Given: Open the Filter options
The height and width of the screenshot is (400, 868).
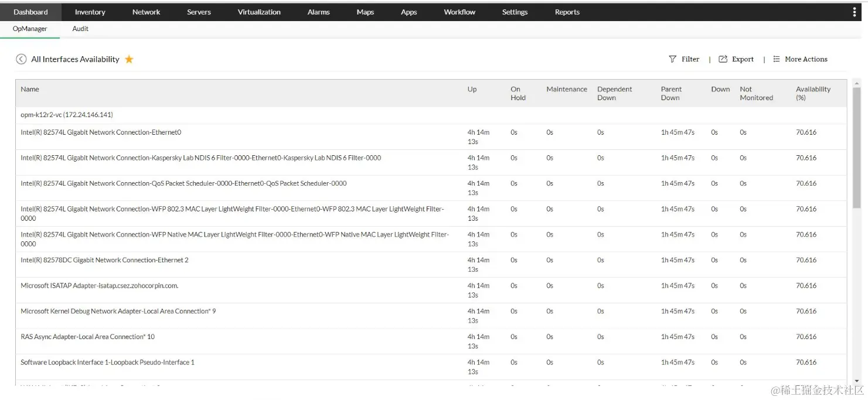Looking at the screenshot, I should pos(683,59).
